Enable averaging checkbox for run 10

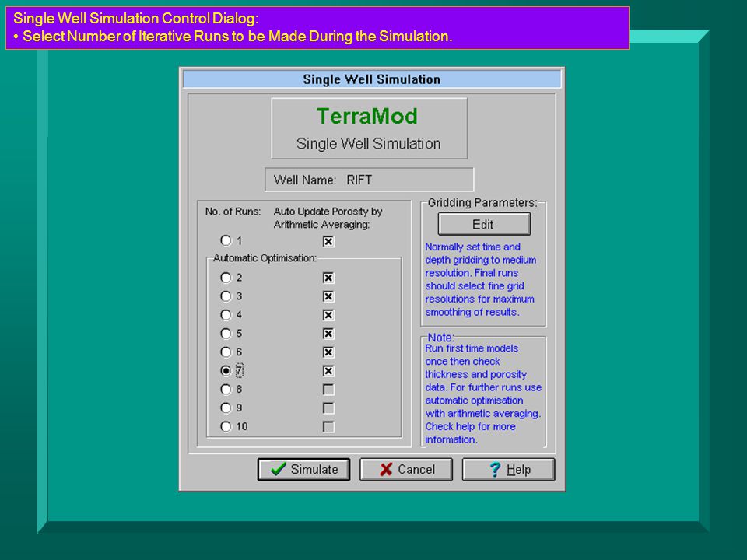click(328, 427)
